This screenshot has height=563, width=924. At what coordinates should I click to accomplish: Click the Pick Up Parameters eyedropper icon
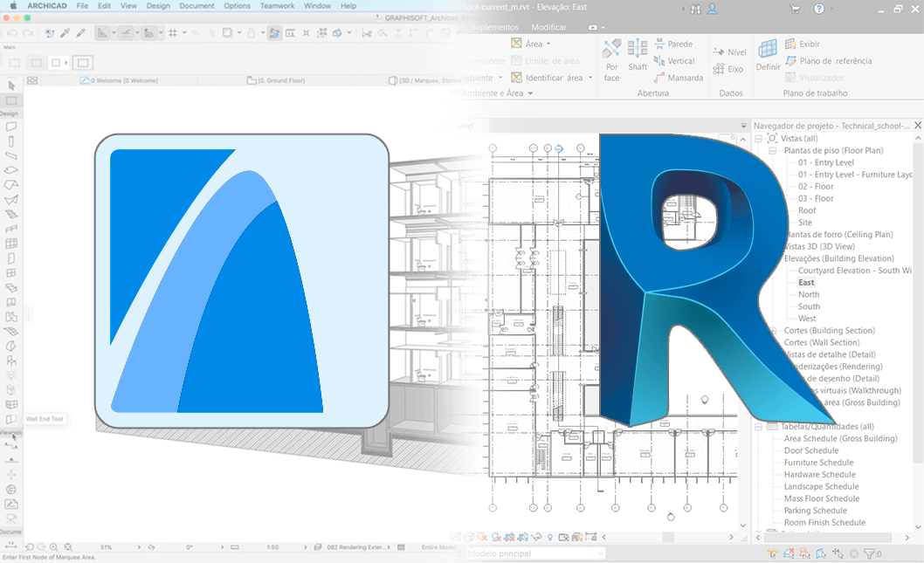(66, 33)
